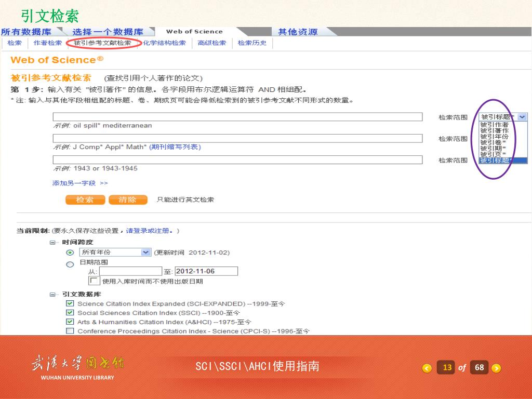532x399 pixels.
Task: Click the 只能进行英文检索 note text
Action: coord(185,199)
